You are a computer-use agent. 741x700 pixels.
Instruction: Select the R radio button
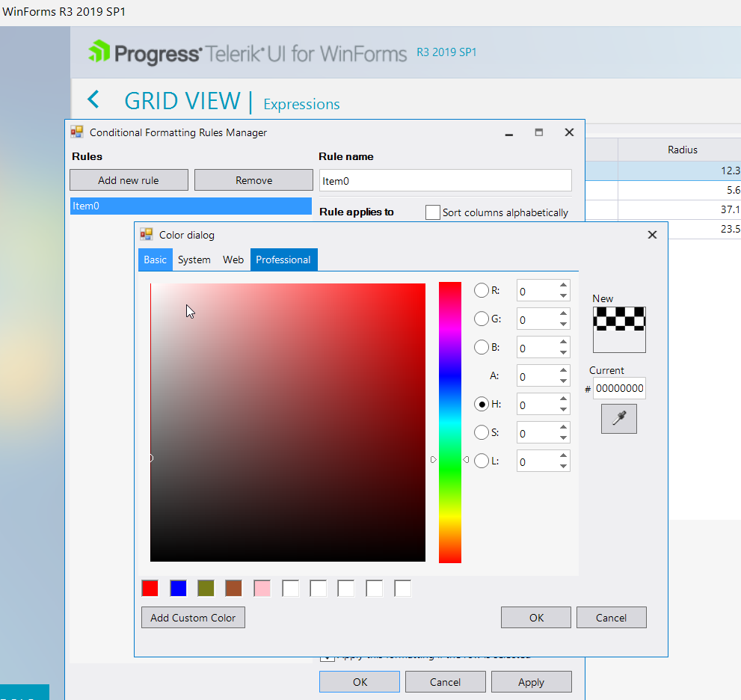click(x=481, y=290)
